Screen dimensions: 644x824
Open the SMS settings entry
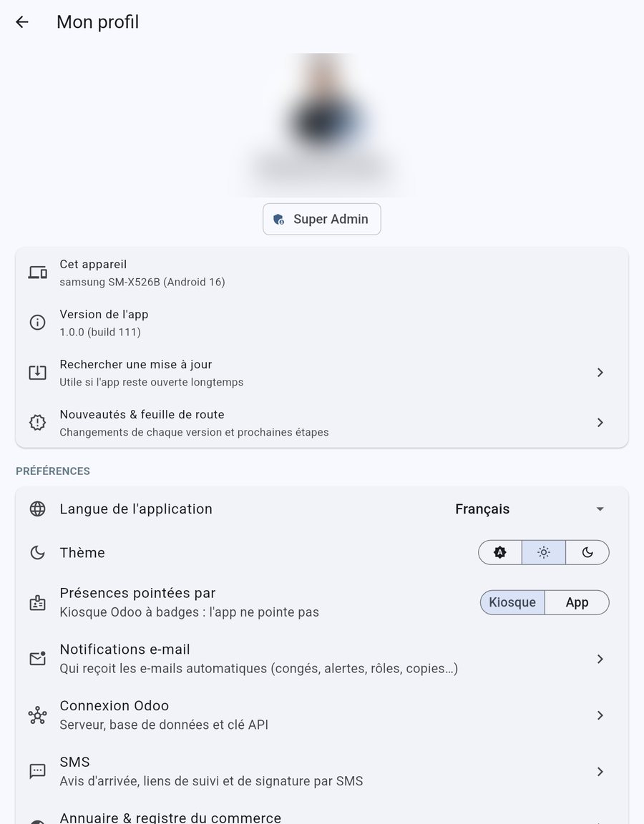(322, 772)
